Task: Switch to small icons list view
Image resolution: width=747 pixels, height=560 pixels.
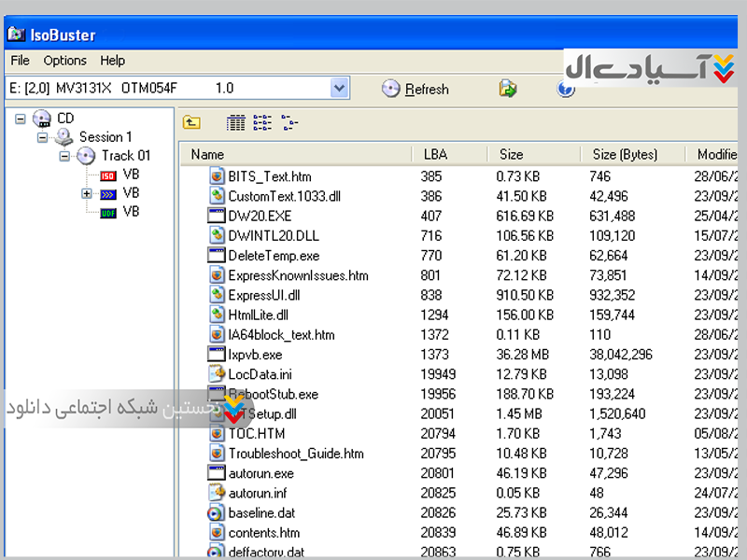Action: pos(262,122)
